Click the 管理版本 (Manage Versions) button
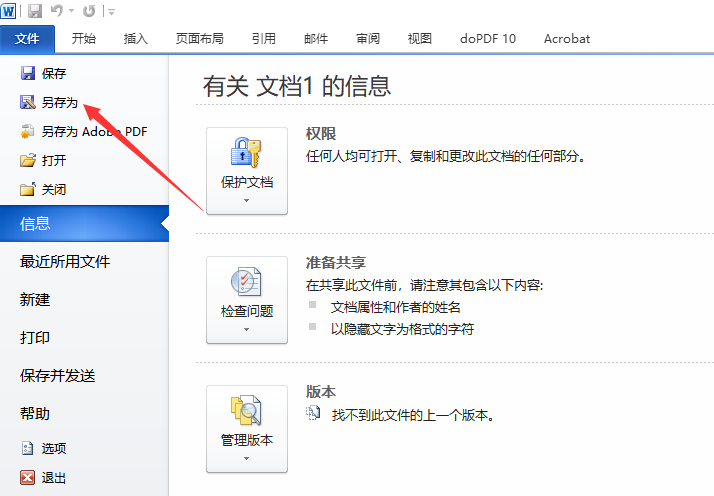 click(246, 429)
